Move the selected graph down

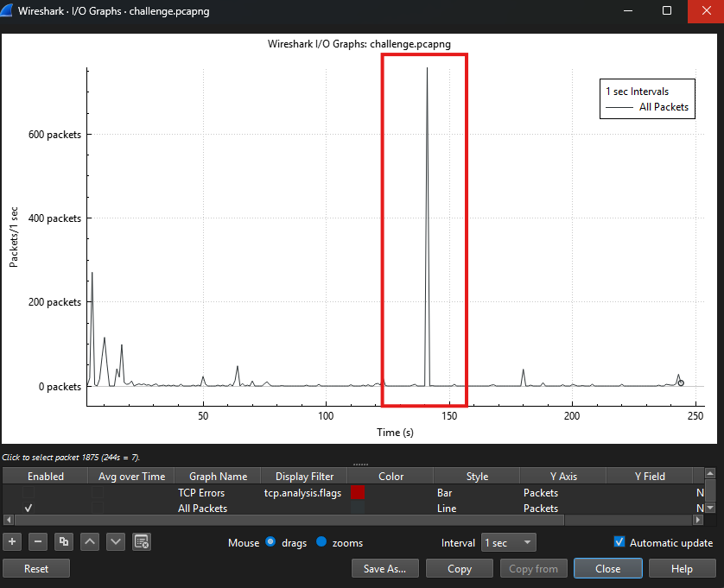(x=116, y=541)
